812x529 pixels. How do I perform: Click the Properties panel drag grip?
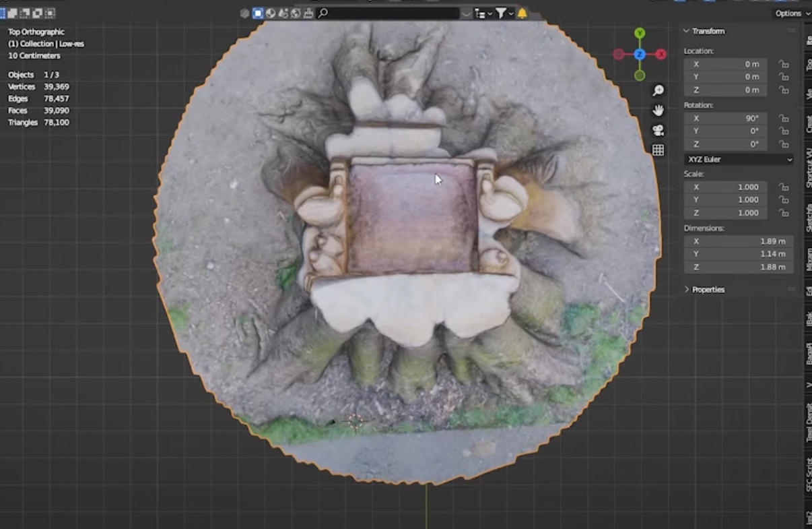tap(791, 289)
